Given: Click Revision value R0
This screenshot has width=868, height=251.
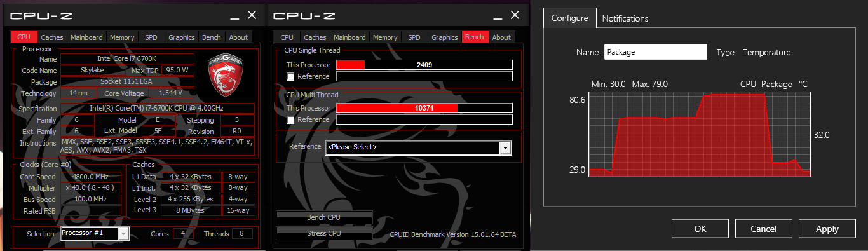Looking at the screenshot, I should point(238,132).
